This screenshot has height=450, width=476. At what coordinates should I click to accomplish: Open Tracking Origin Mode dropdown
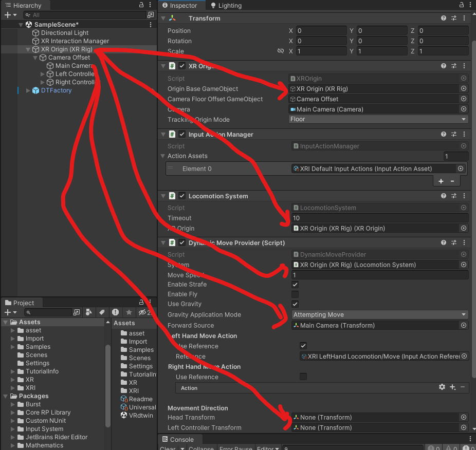378,119
